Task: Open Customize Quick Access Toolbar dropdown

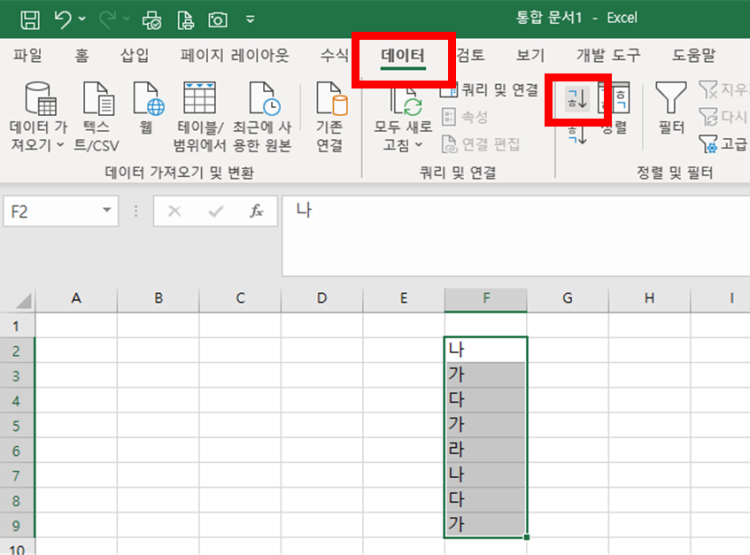Action: (x=250, y=20)
